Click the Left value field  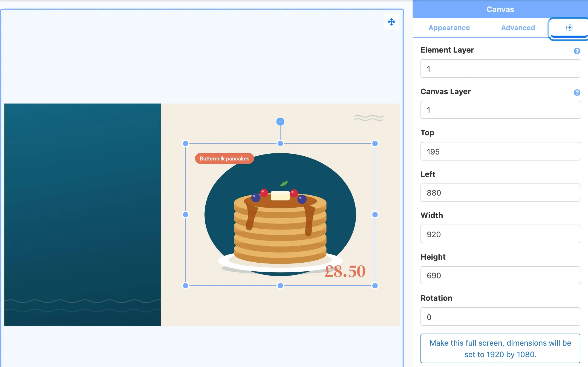500,193
